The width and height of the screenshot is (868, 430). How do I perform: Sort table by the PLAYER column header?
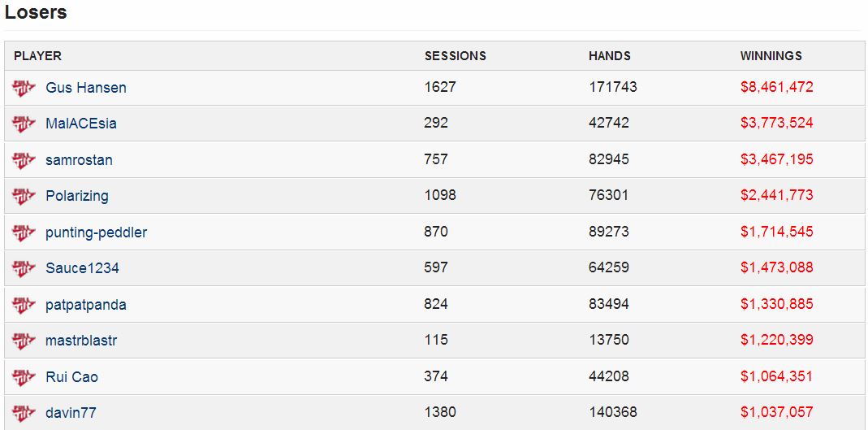[37, 56]
